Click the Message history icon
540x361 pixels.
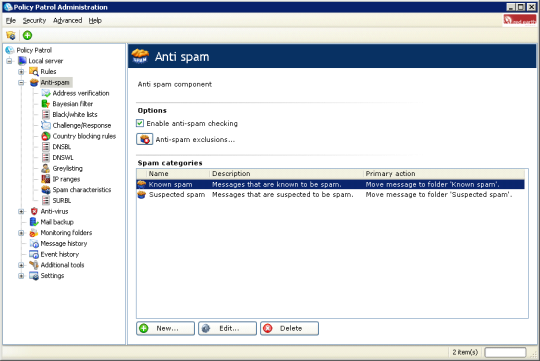[x=34, y=244]
